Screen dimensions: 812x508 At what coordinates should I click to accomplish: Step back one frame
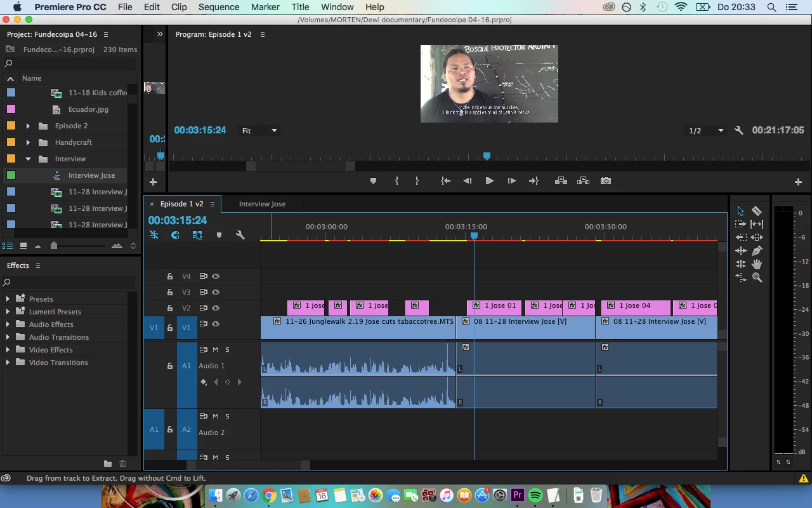click(468, 181)
